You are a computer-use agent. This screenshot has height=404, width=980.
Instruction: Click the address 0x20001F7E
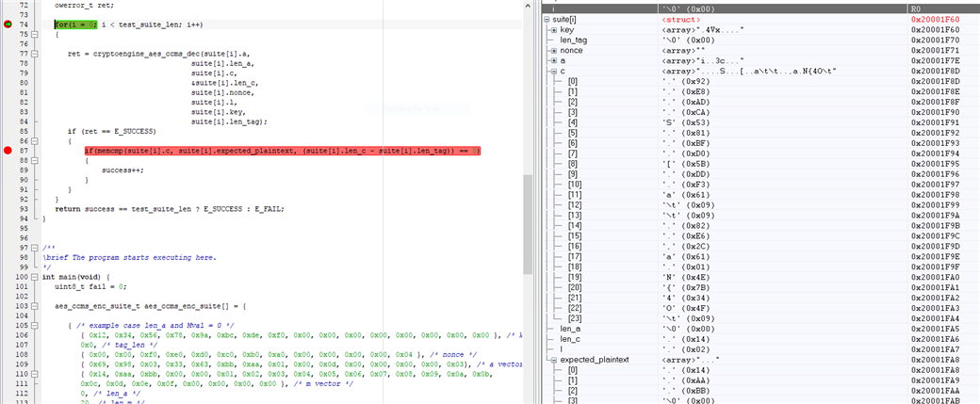[x=935, y=60]
